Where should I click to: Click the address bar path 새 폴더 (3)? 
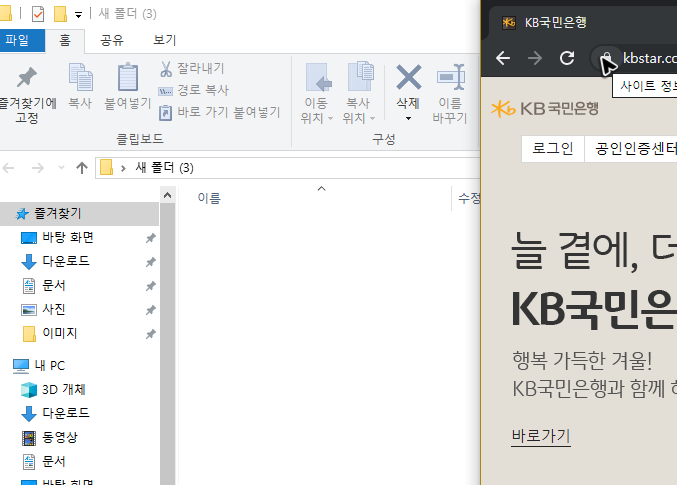[x=164, y=168]
